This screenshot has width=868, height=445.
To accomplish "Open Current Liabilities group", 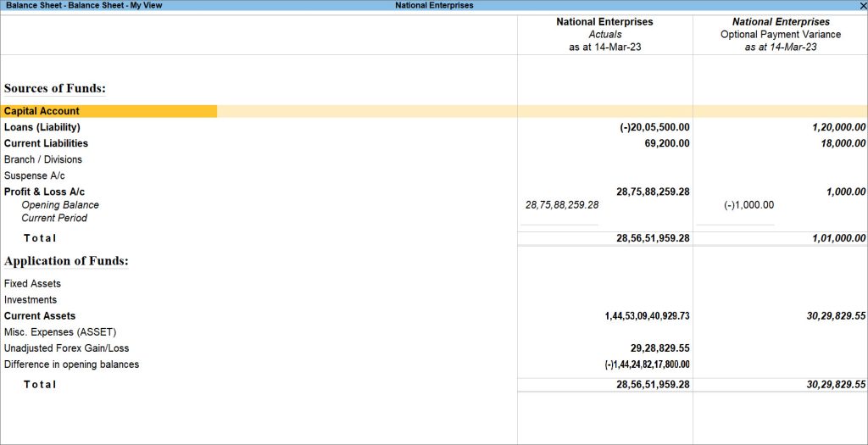I will point(46,143).
